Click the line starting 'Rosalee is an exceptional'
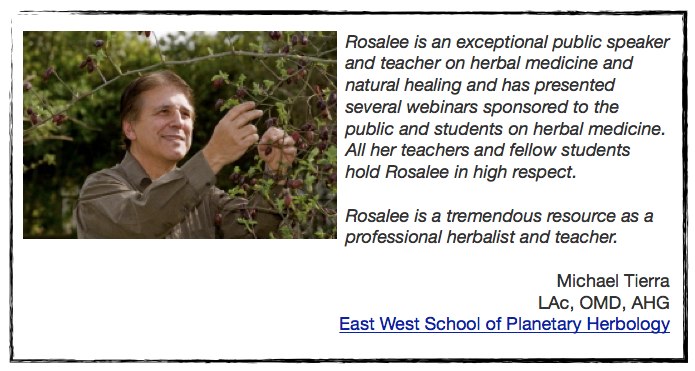 point(507,42)
